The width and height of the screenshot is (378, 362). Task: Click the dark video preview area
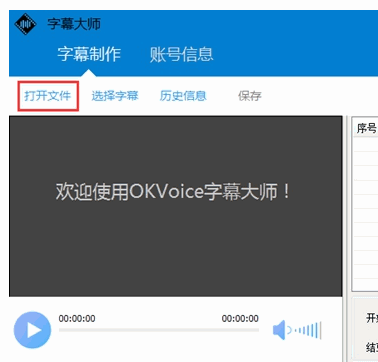pyautogui.click(x=176, y=206)
